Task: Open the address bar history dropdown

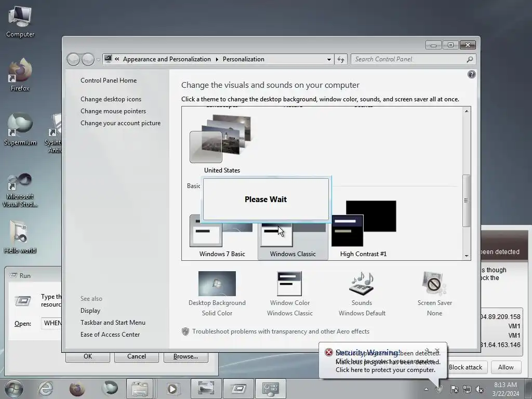Action: (x=329, y=59)
